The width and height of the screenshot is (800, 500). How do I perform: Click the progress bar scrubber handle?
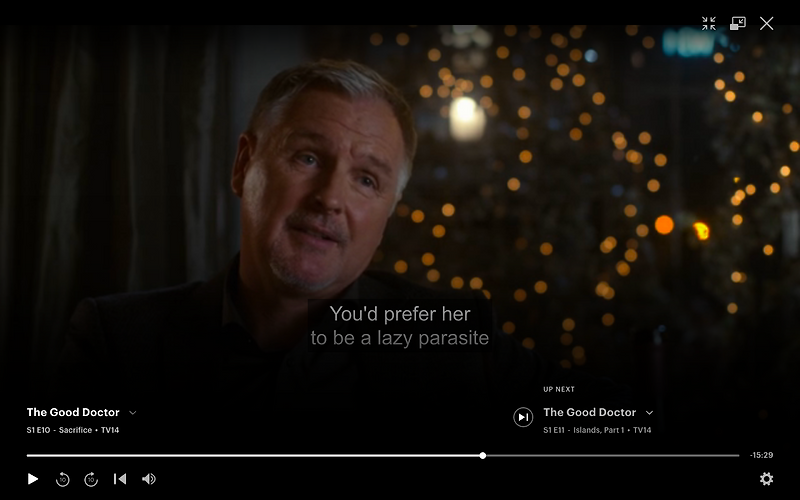tap(483, 455)
